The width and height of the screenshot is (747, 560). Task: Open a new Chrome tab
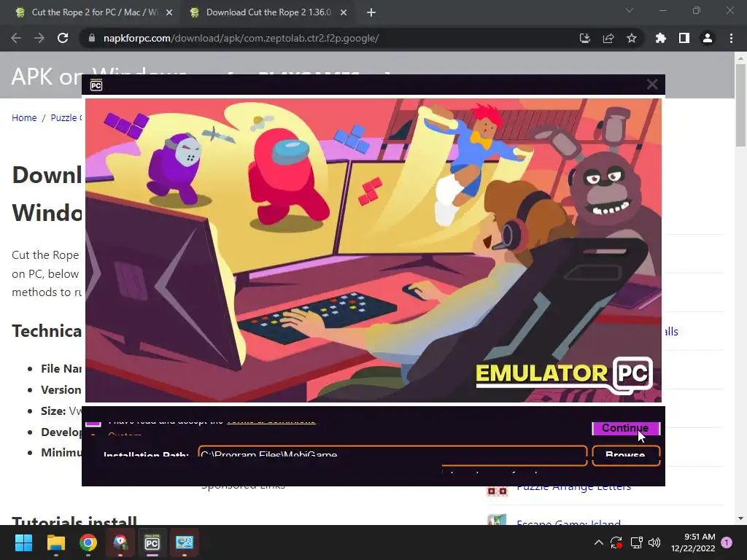click(371, 12)
